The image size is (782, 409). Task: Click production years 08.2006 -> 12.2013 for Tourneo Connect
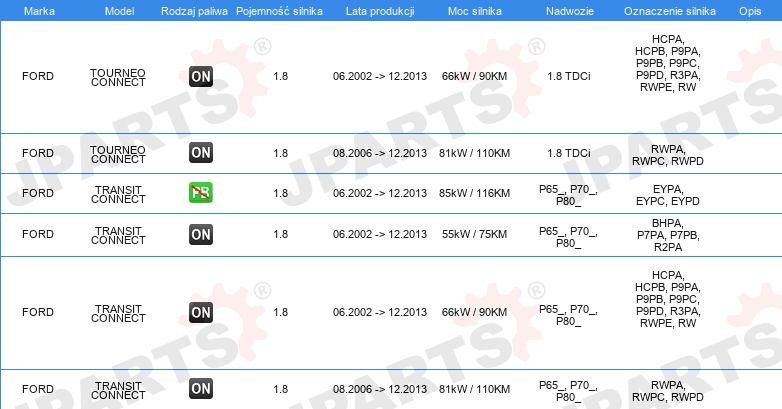pos(380,153)
